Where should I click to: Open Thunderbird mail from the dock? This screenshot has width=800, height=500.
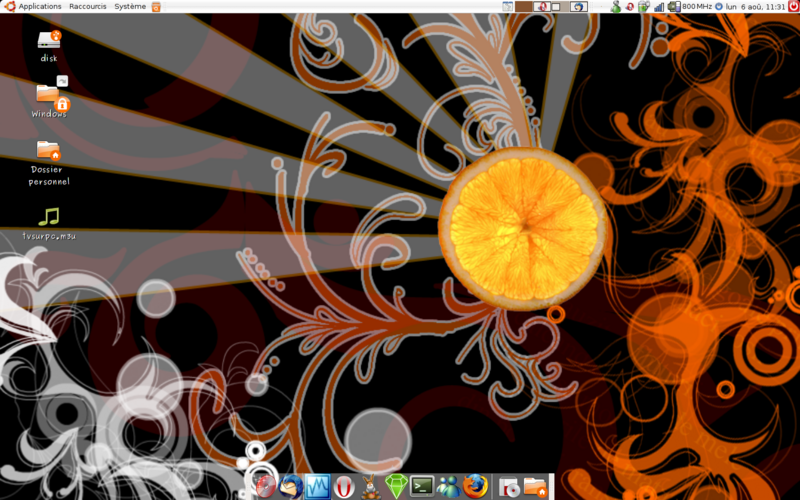292,487
